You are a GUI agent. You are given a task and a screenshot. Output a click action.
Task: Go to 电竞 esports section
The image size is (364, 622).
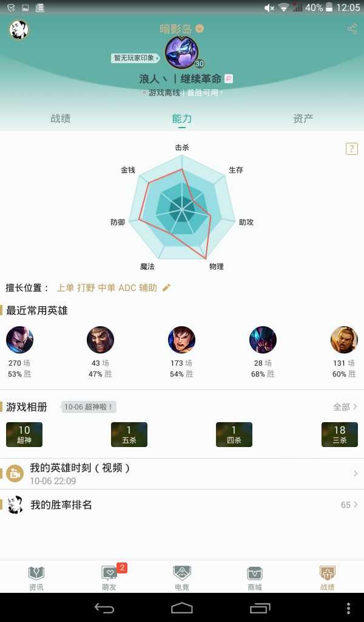182,578
